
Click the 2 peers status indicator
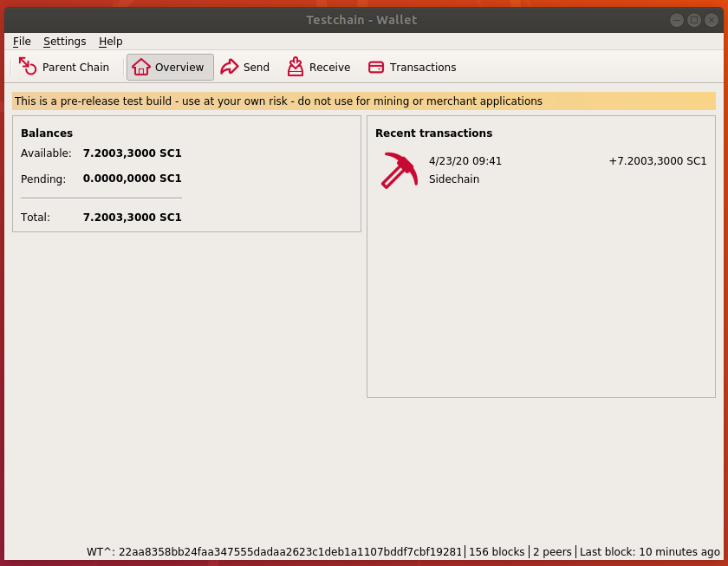tap(552, 551)
